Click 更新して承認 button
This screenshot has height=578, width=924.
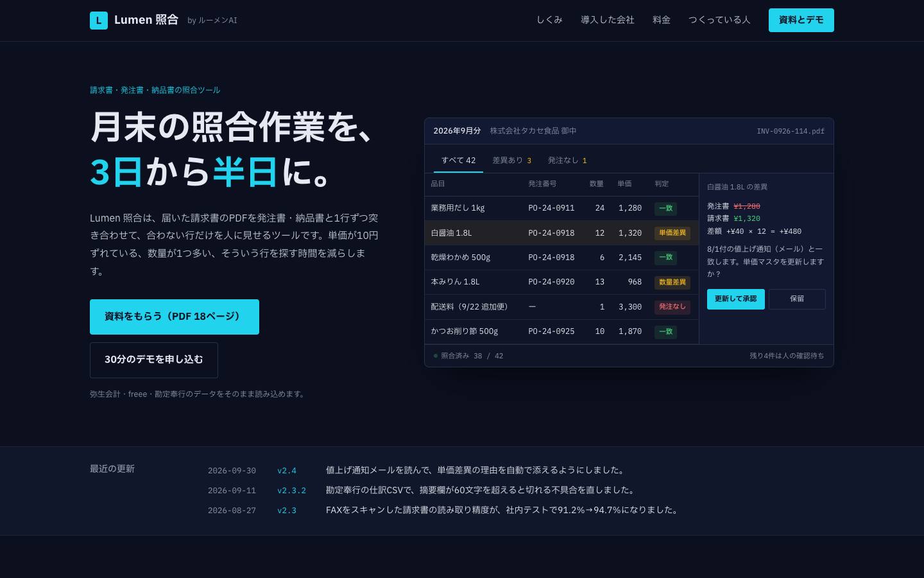pos(736,299)
